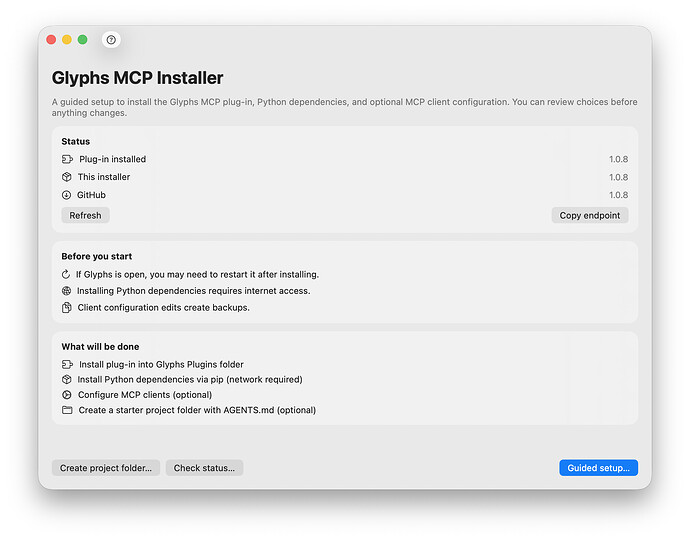690x540 pixels.
Task: Click the GitHub version number 1.0.8
Action: click(618, 195)
